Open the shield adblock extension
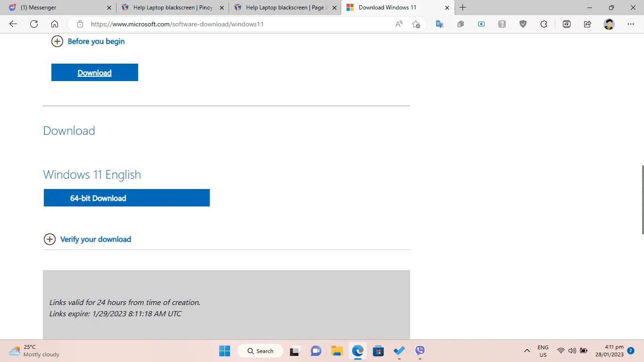This screenshot has height=362, width=644. pos(523,24)
